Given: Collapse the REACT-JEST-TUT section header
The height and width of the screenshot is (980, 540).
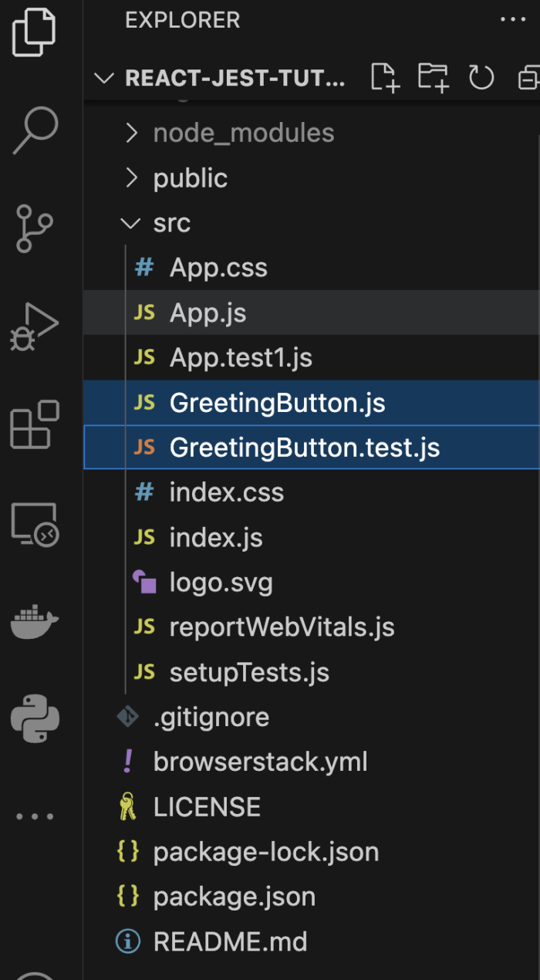Looking at the screenshot, I should (x=104, y=77).
